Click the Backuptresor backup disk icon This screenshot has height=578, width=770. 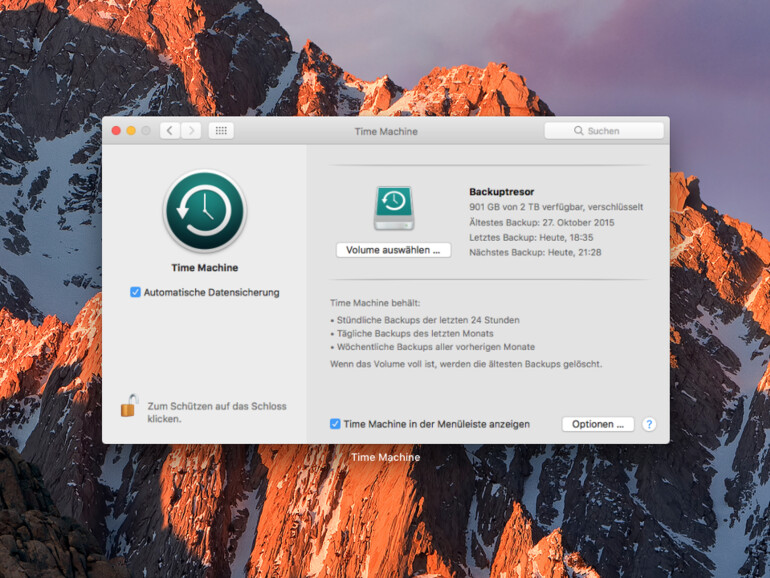394,208
